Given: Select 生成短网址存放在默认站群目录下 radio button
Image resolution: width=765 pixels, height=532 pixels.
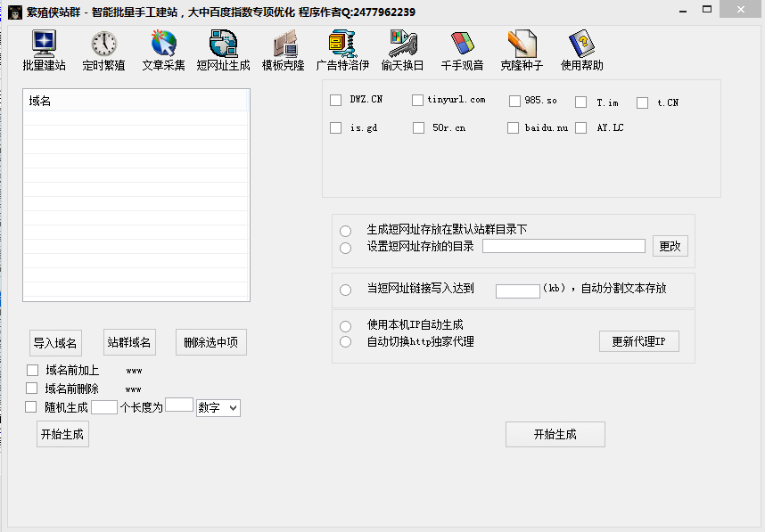Looking at the screenshot, I should pyautogui.click(x=345, y=231).
